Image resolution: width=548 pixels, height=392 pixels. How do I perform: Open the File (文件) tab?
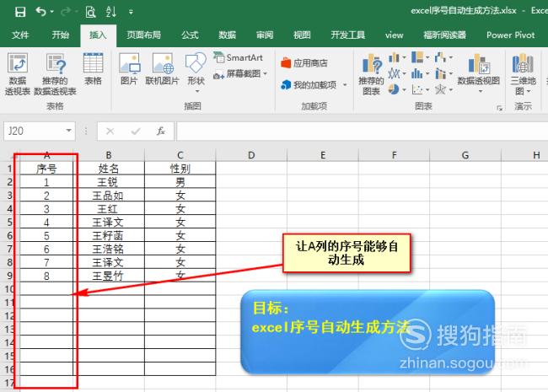pos(20,35)
